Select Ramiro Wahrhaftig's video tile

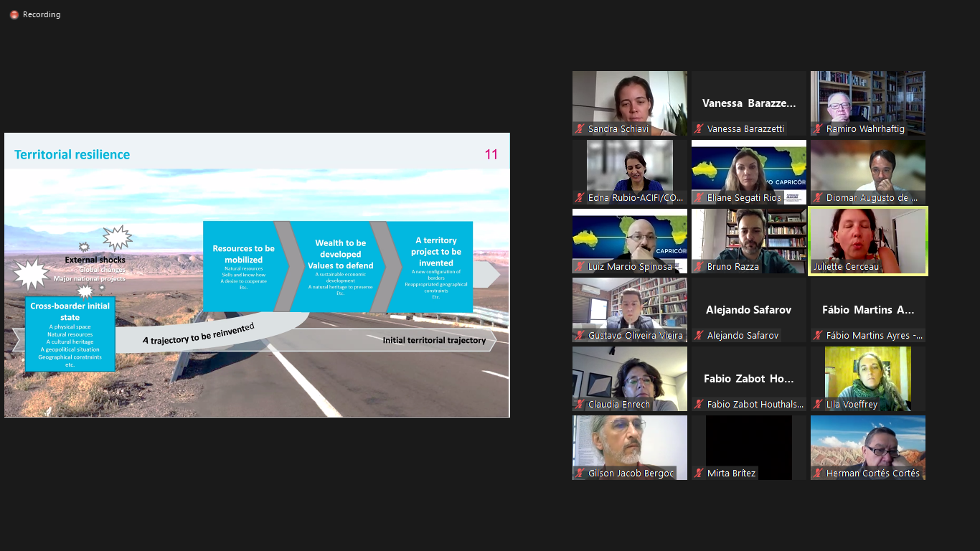(x=868, y=103)
